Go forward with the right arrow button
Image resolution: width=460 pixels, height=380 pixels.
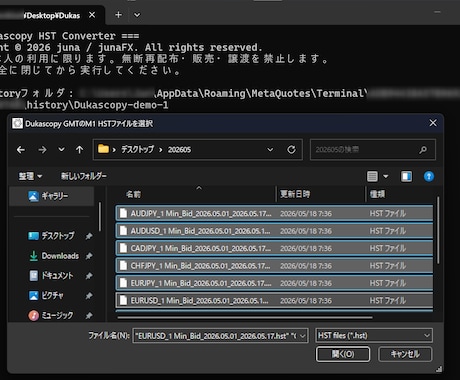[42, 150]
